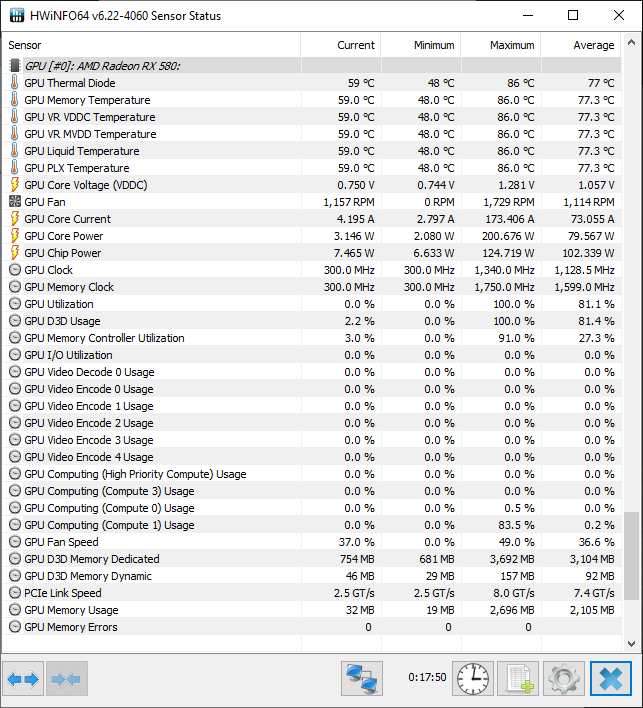Click the 200.676 W maximum core power value

(508, 236)
